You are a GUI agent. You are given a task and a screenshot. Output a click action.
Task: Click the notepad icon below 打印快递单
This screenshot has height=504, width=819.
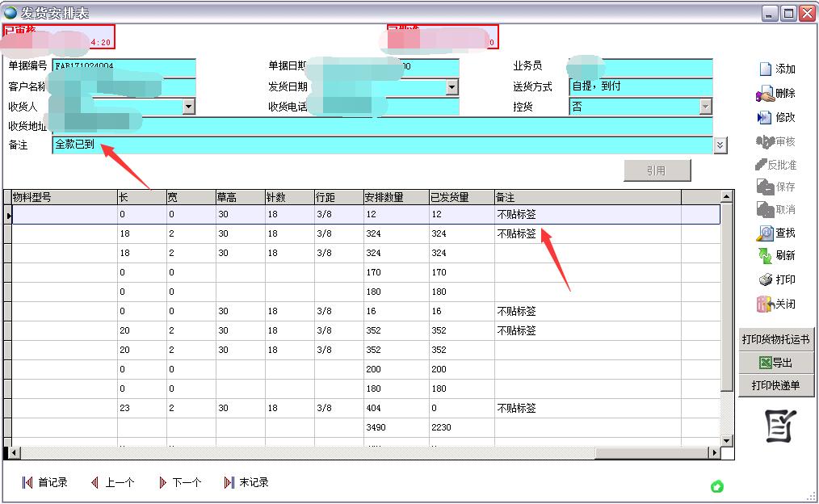click(780, 426)
